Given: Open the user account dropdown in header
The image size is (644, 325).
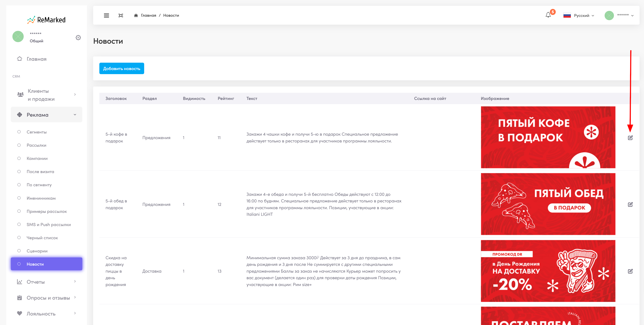Looking at the screenshot, I should 625,16.
